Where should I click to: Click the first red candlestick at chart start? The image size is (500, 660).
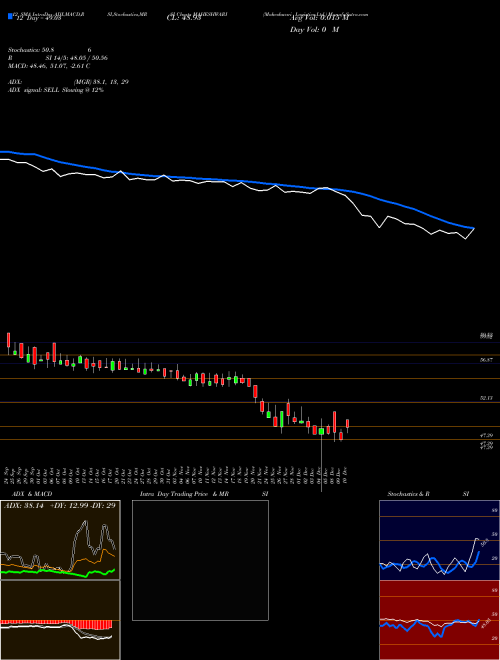click(8, 340)
